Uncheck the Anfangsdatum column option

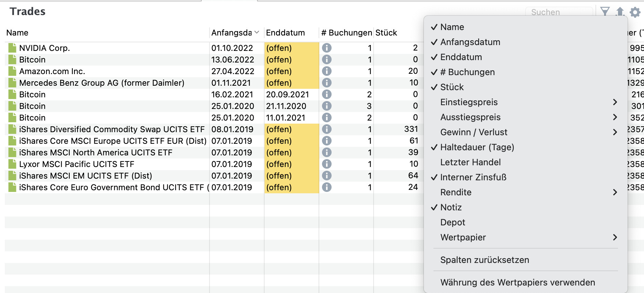point(525,42)
